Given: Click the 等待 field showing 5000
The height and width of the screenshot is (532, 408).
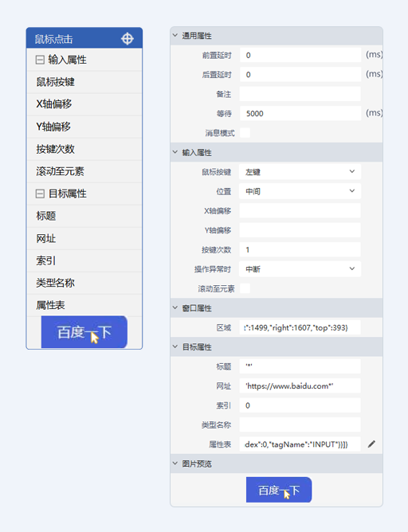Looking at the screenshot, I should pyautogui.click(x=300, y=113).
